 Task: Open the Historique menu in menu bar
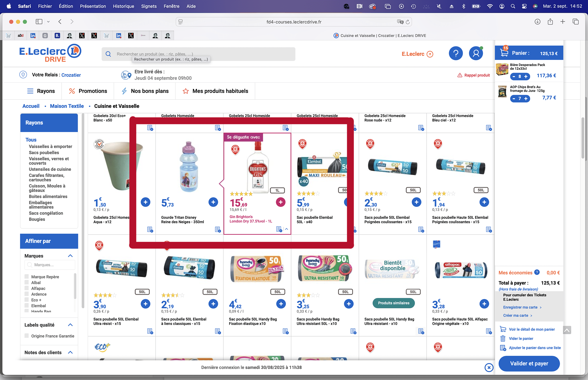123,6
